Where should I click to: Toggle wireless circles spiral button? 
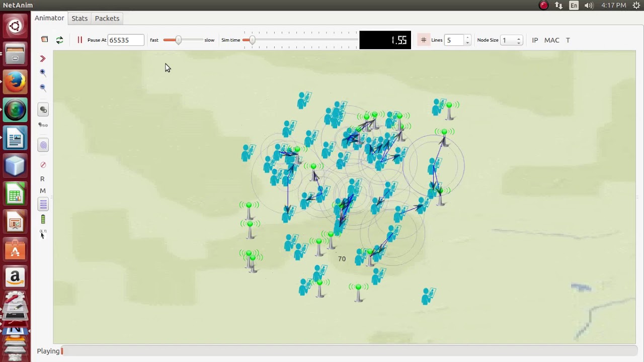point(43,145)
